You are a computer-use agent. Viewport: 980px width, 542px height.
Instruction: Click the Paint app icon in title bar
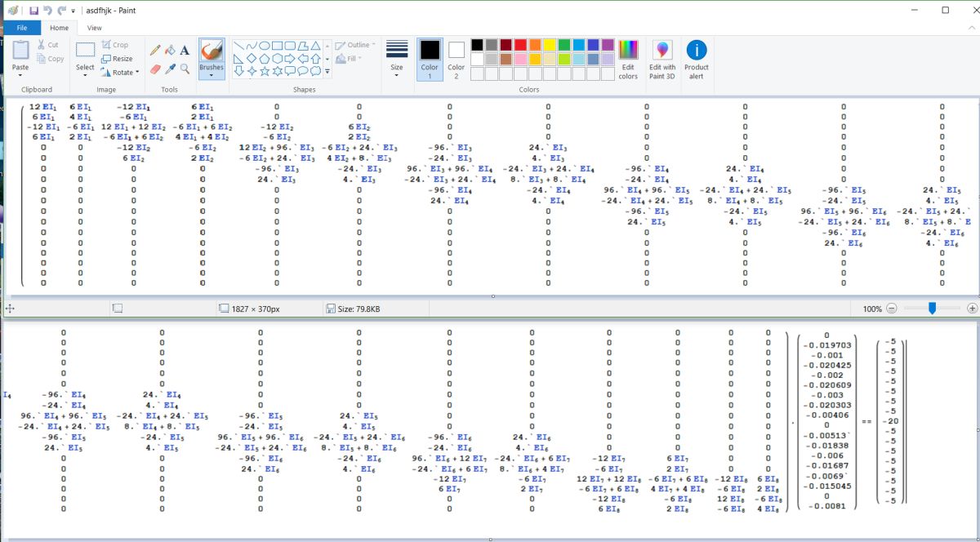pyautogui.click(x=13, y=11)
